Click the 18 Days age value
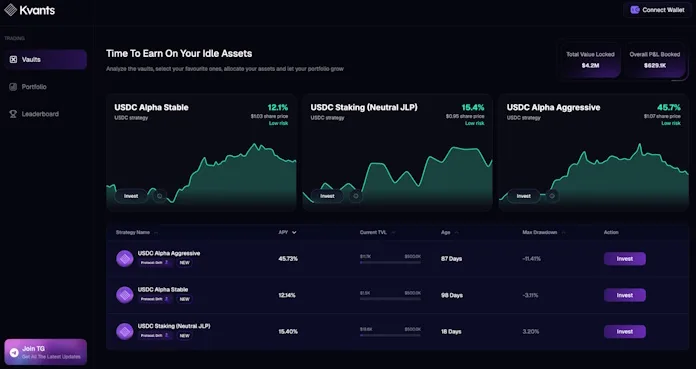This screenshot has width=696, height=369. point(451,332)
